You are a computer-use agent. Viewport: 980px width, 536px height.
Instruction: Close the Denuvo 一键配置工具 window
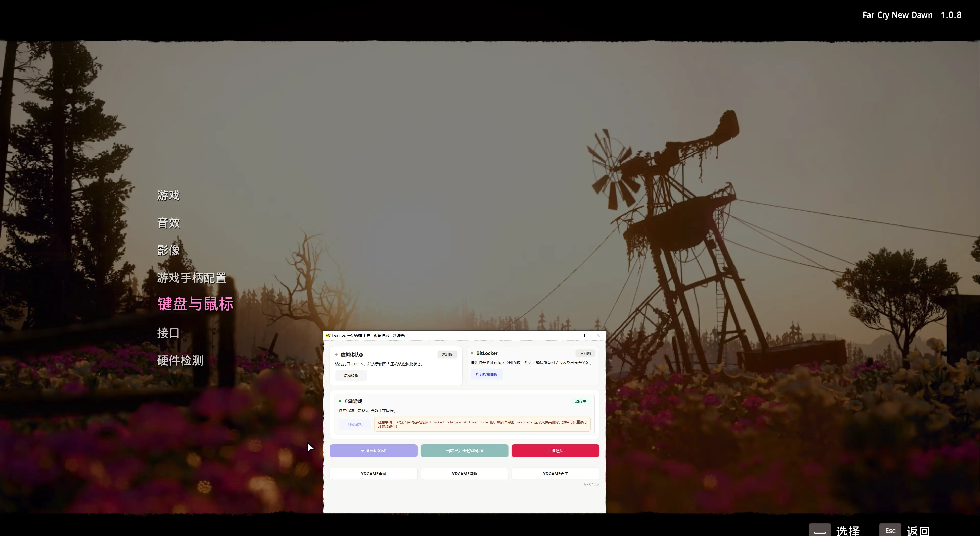point(598,335)
